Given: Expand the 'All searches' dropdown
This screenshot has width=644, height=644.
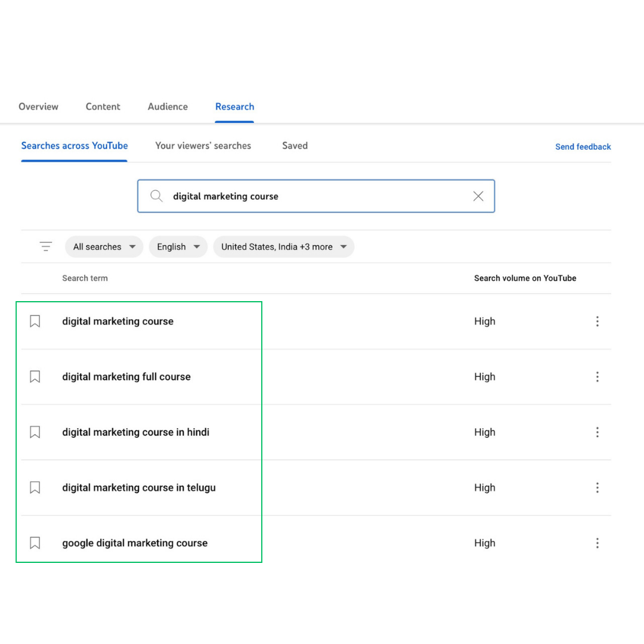Looking at the screenshot, I should 104,247.
